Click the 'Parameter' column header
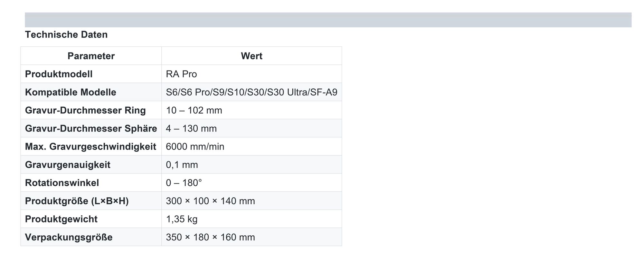The image size is (644, 264). pyautogui.click(x=91, y=56)
